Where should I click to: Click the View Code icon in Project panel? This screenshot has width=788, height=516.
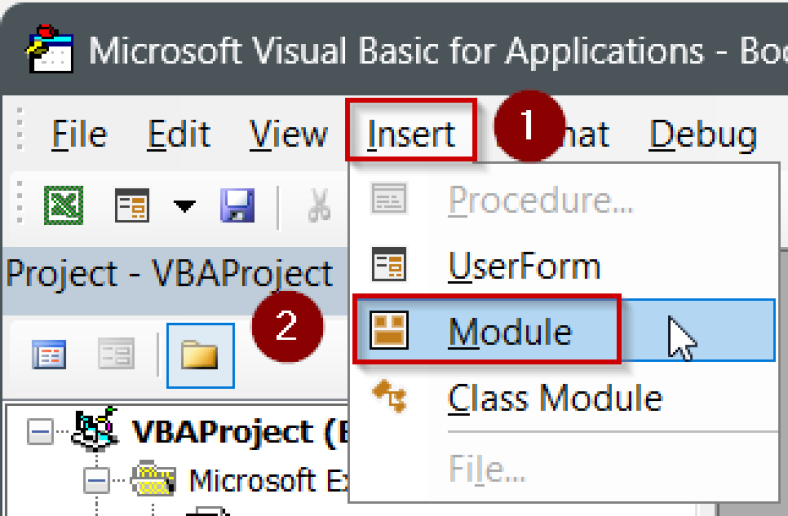click(48, 354)
